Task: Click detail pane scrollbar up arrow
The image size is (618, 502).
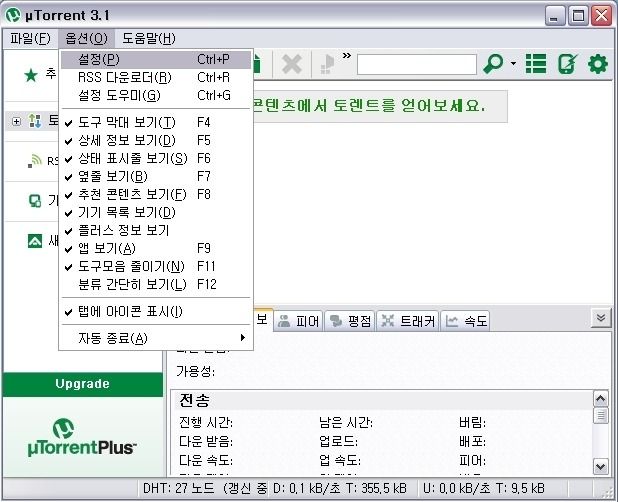Action: pyautogui.click(x=600, y=399)
